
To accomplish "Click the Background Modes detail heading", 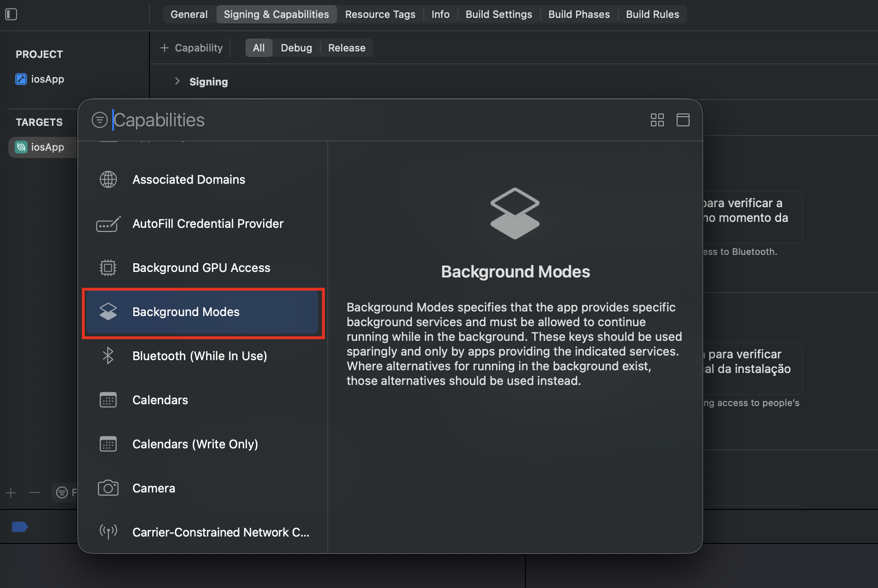I will tap(515, 271).
